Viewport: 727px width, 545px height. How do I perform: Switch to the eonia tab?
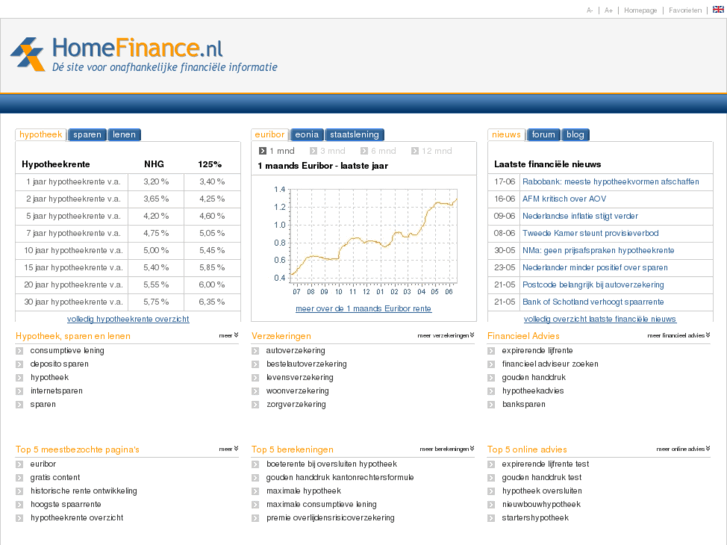coord(307,135)
